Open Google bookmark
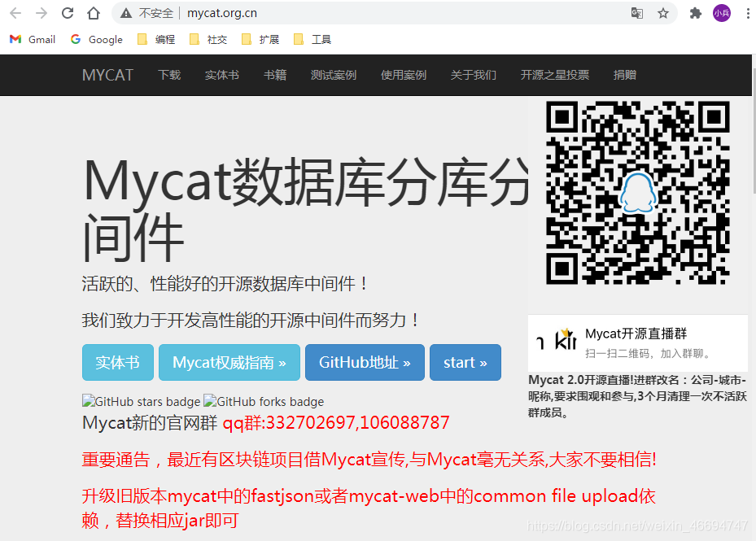This screenshot has height=541, width=756. pos(97,40)
